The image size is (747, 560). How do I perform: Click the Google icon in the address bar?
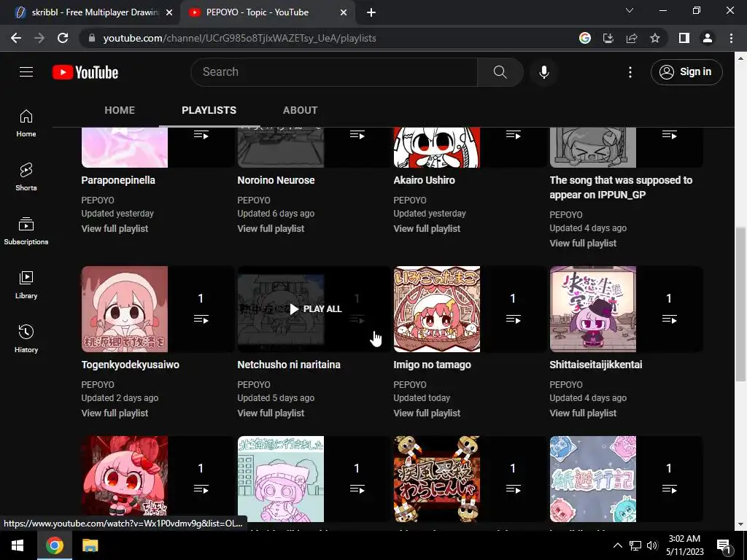tap(584, 38)
